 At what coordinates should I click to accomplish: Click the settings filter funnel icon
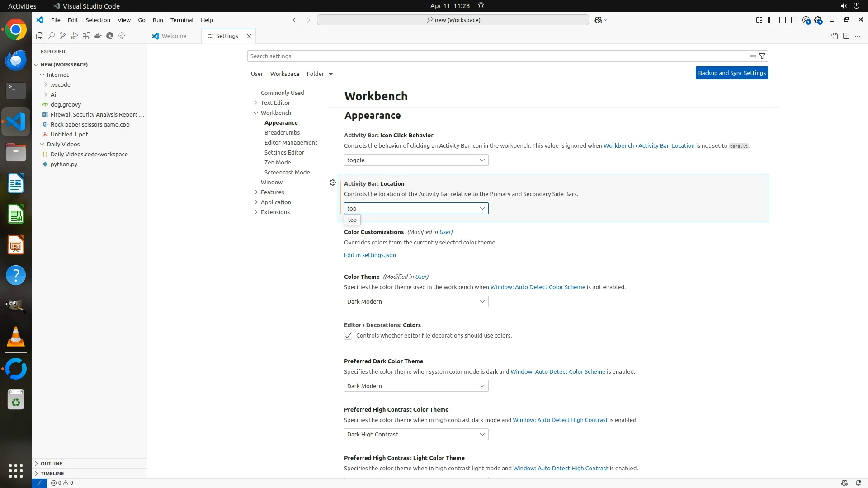[762, 56]
